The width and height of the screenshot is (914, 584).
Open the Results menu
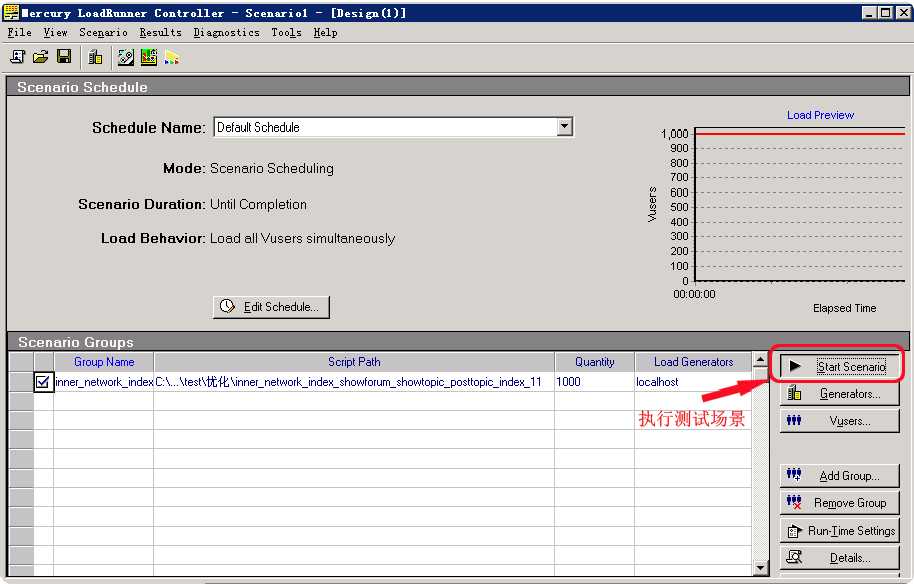(x=160, y=33)
